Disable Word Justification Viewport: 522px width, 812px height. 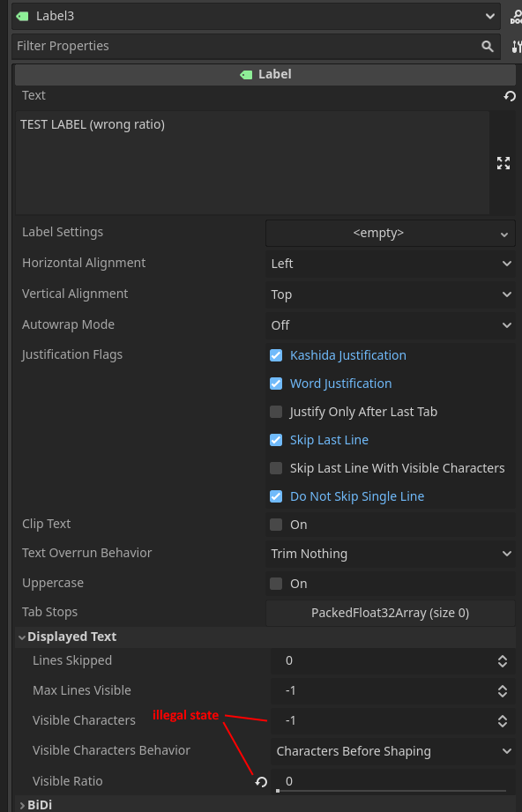(276, 384)
